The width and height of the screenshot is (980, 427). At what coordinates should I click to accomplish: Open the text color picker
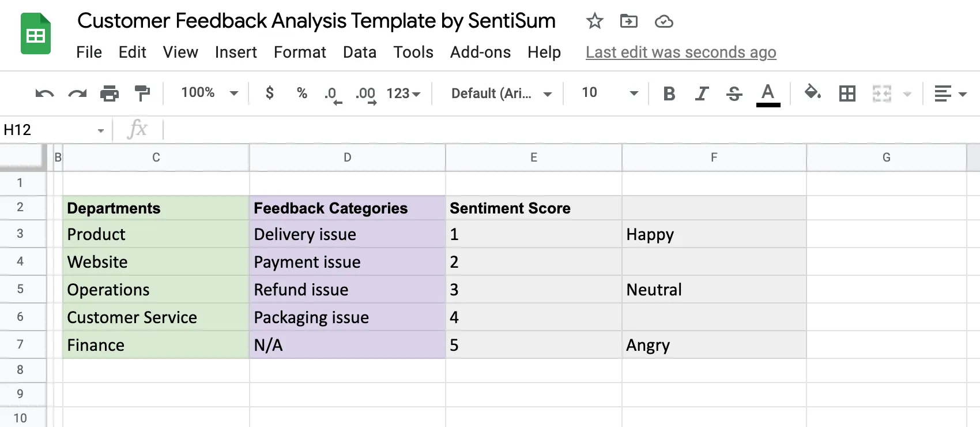(768, 94)
